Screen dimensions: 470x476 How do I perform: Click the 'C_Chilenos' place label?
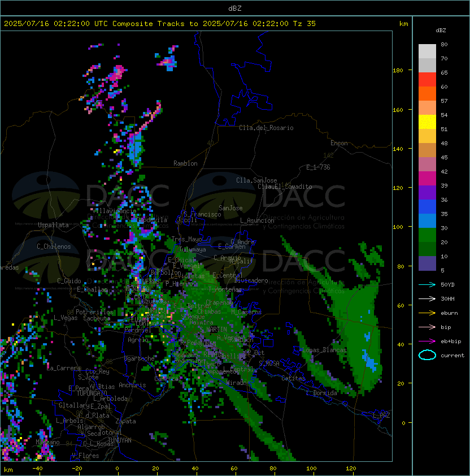click(x=54, y=246)
